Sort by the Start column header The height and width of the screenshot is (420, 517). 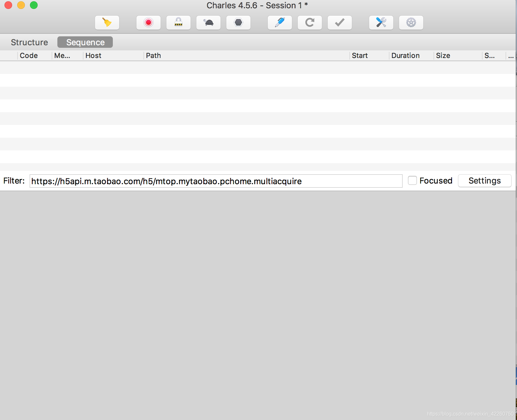pyautogui.click(x=369, y=55)
